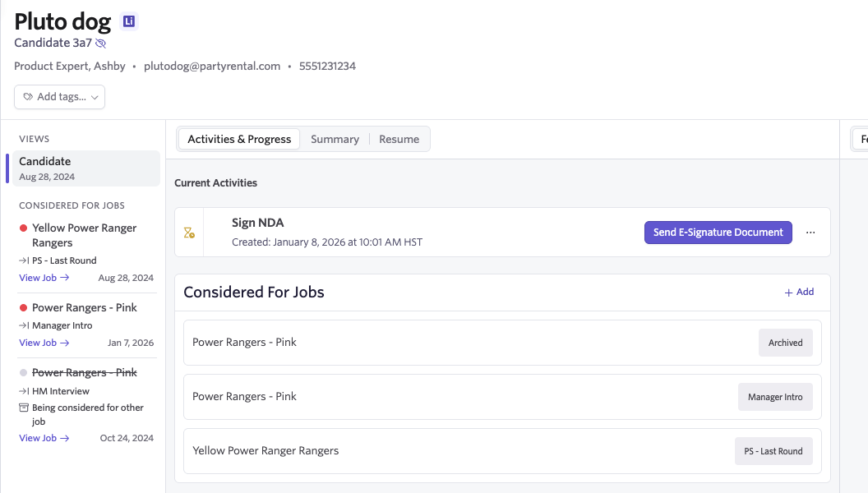This screenshot has width=868, height=493.
Task: Open the LinkedIn profile icon beside Pluto dog
Action: pos(129,21)
